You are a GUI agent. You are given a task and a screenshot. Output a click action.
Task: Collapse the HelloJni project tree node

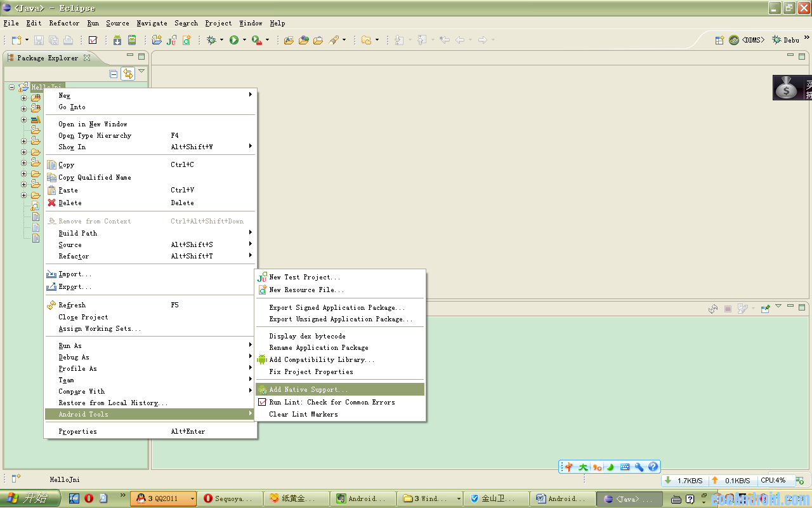pyautogui.click(x=12, y=87)
